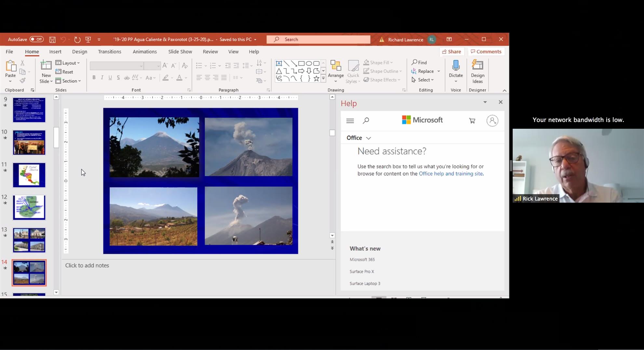This screenshot has width=644, height=350.
Task: Click the Paste clipboard icon
Action: click(10, 67)
